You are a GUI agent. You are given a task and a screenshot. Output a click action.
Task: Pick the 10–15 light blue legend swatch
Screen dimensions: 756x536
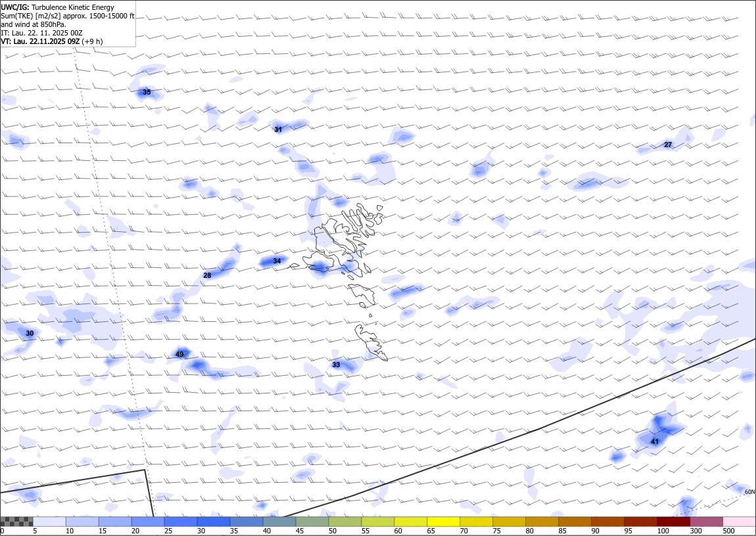click(82, 522)
